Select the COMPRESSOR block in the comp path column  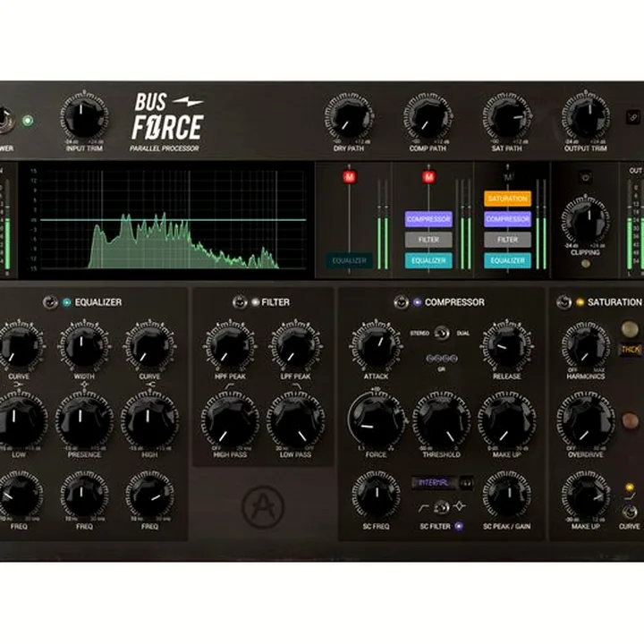point(428,219)
